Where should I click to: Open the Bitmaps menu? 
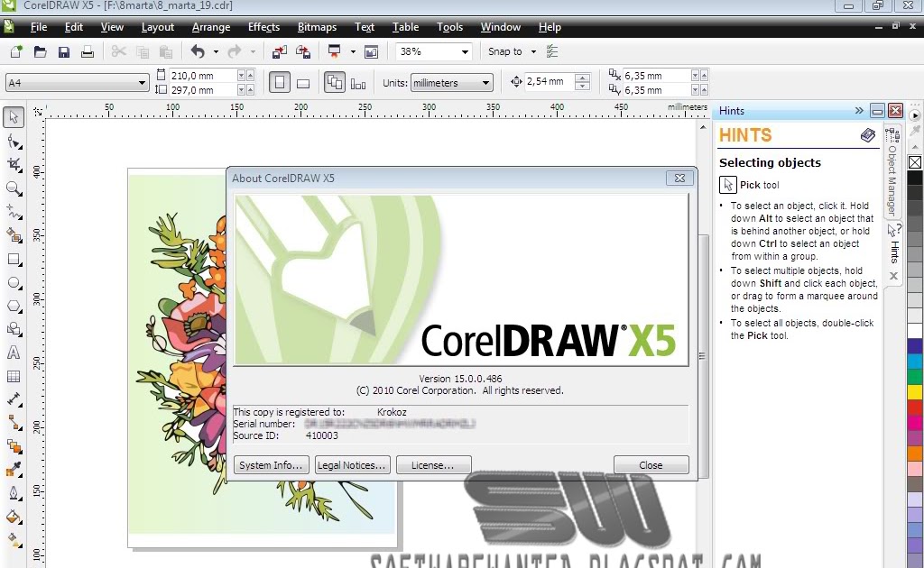(317, 27)
